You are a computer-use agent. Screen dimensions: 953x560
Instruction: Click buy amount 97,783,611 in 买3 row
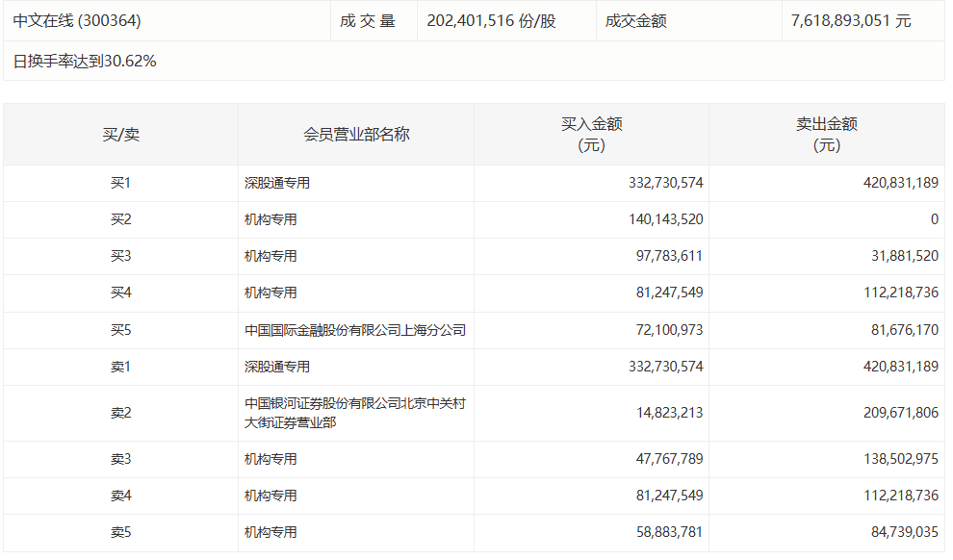tap(664, 256)
